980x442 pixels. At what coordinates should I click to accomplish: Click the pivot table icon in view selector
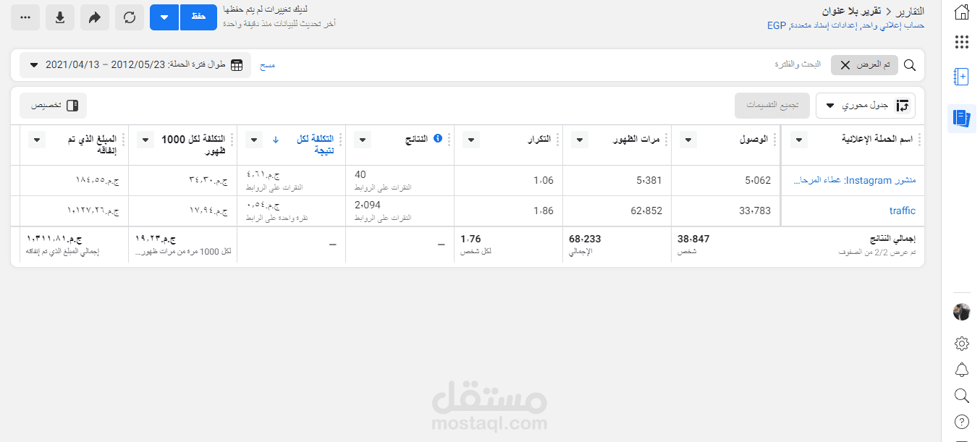tap(903, 106)
